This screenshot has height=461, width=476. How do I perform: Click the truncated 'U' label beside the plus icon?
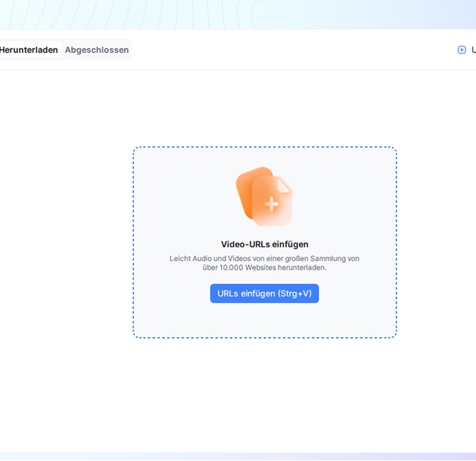coord(473,50)
